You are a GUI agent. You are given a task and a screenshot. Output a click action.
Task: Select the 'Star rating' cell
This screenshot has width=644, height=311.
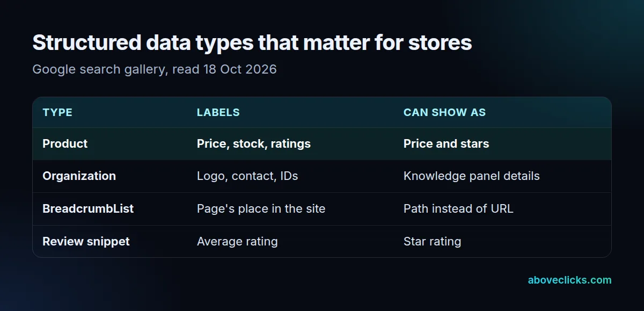(432, 242)
